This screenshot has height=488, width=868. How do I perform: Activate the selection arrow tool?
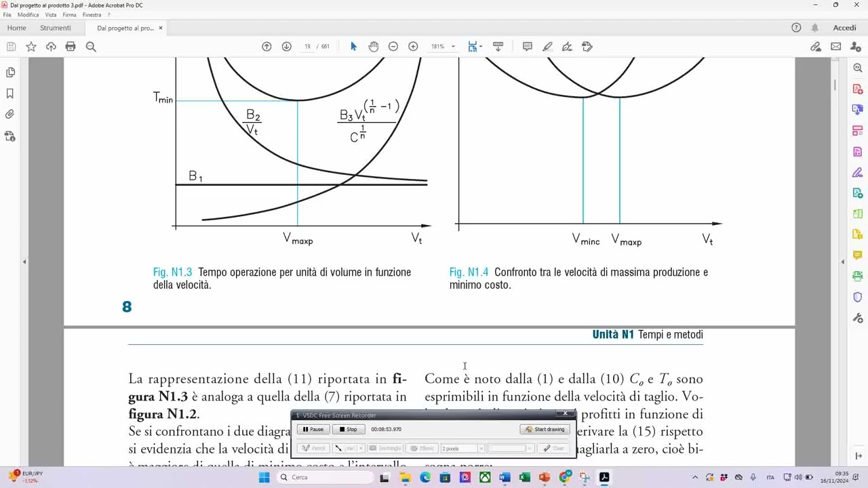353,47
